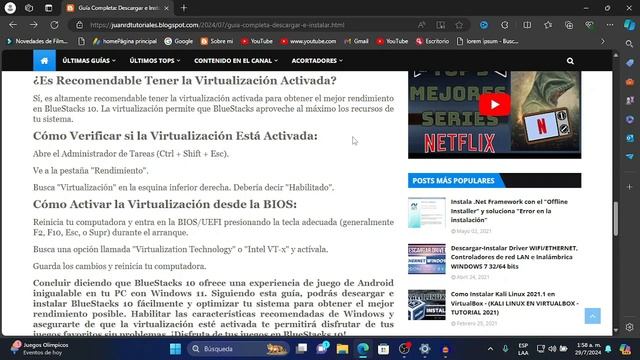Screen dimensions: 640x360
Task: Open the Escritorio bookmark
Action: [432, 41]
